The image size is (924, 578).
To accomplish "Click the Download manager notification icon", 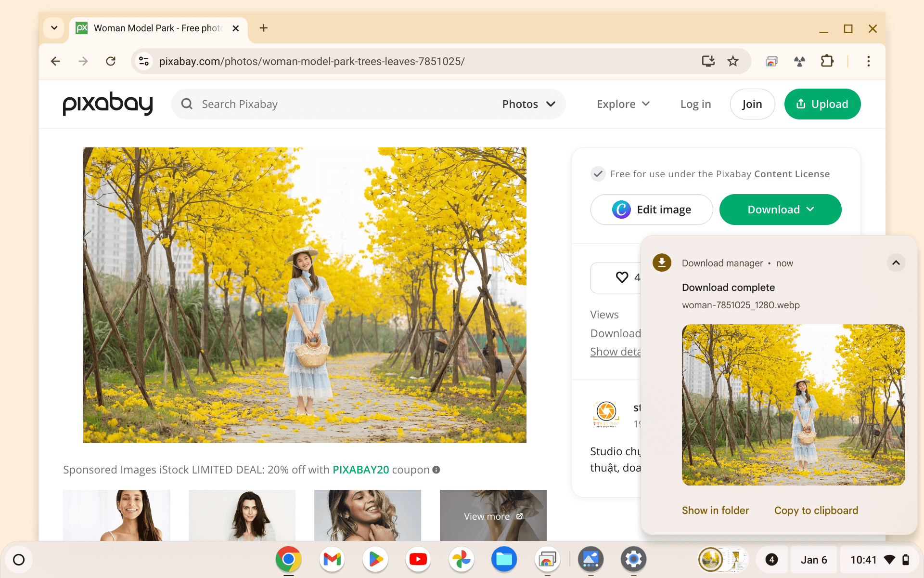I will [x=662, y=263].
